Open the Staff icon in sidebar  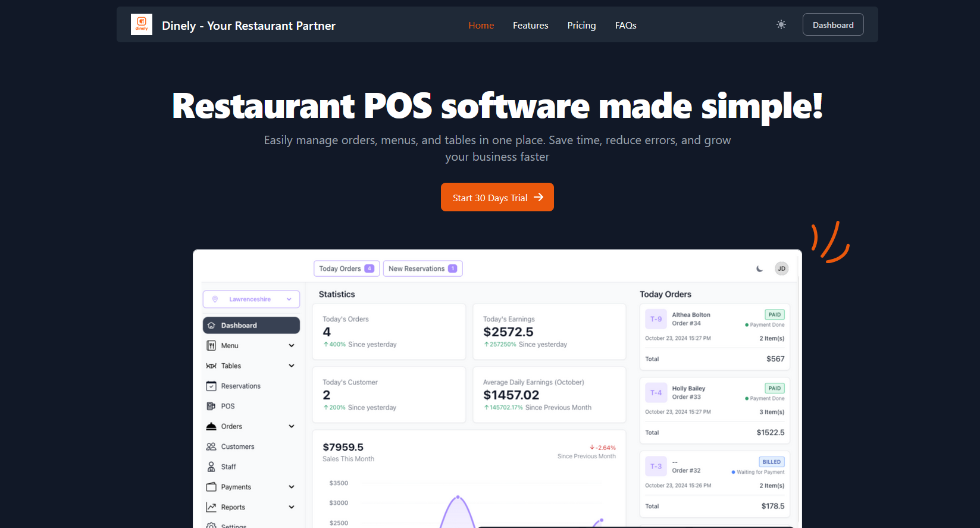[211, 467]
